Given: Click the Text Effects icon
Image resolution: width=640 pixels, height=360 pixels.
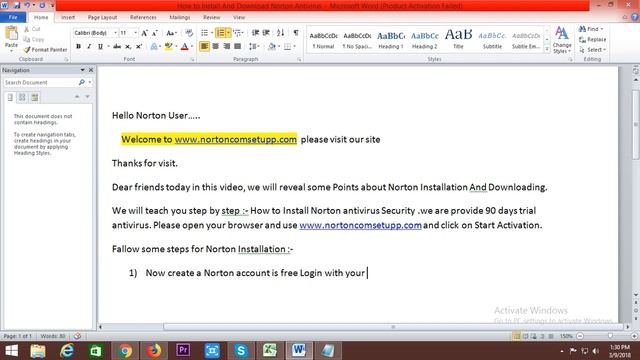Looking at the screenshot, I should [154, 47].
